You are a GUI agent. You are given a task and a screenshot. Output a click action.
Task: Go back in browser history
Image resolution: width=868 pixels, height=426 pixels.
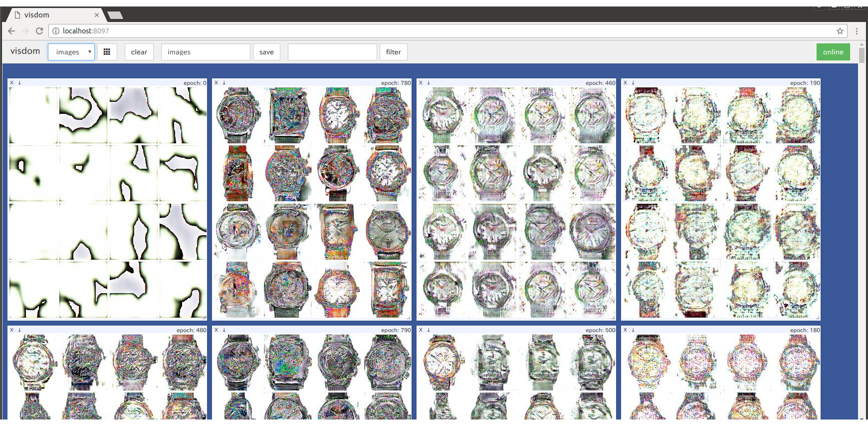click(11, 31)
